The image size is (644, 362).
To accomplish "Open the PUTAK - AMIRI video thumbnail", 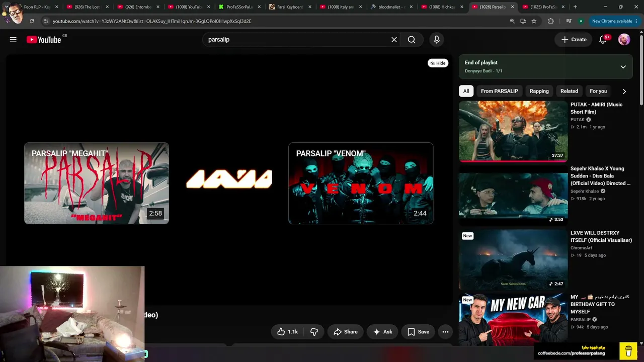I will [x=513, y=131].
